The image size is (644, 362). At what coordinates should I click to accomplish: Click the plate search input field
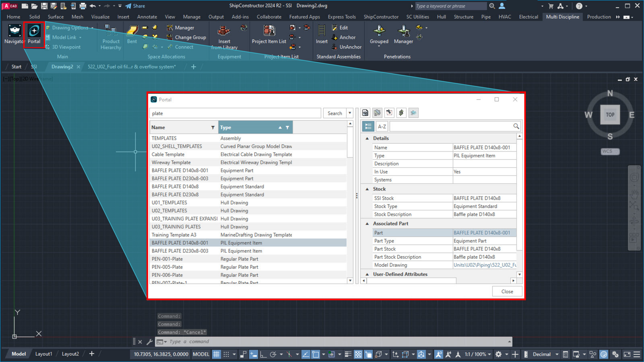(235, 113)
